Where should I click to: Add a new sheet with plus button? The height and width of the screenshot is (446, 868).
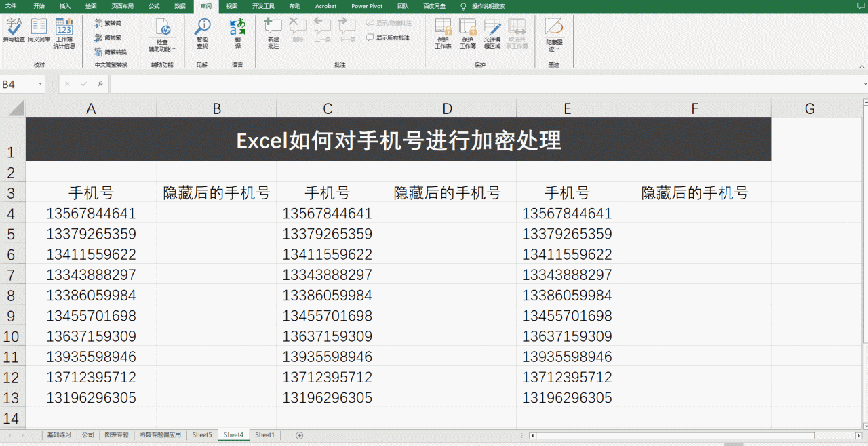click(x=299, y=435)
